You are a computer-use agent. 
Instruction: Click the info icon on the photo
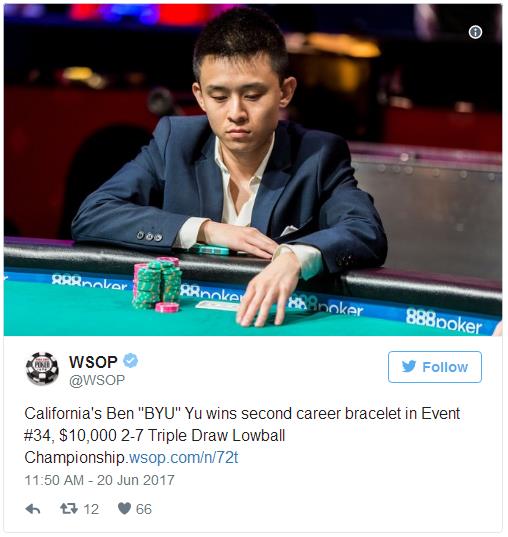click(x=475, y=32)
